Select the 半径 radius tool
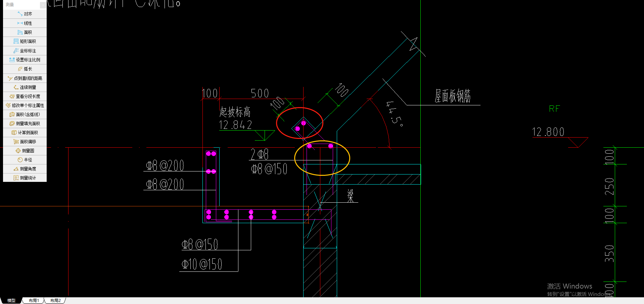The image size is (644, 304). point(25,160)
